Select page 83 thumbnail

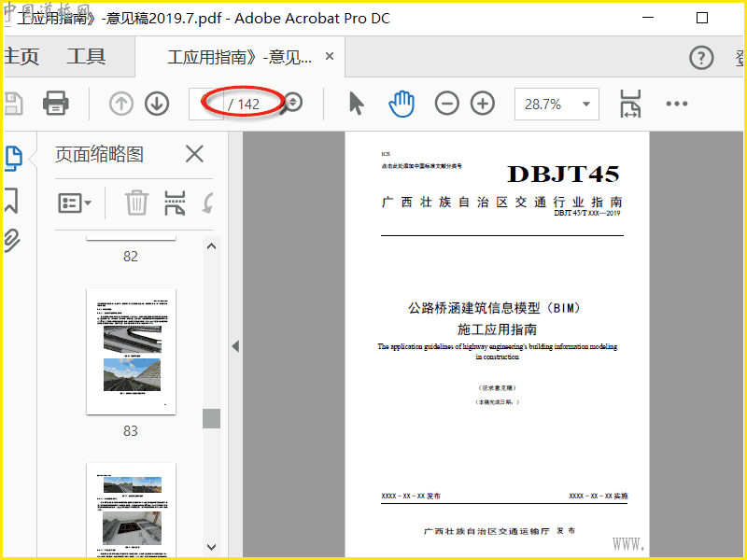pyautogui.click(x=131, y=352)
